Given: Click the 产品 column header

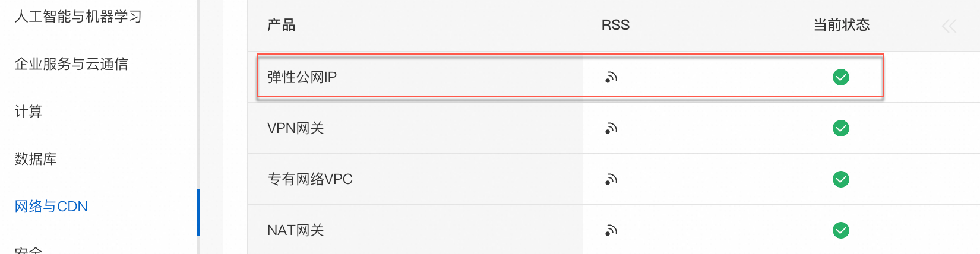Looking at the screenshot, I should click(x=281, y=25).
